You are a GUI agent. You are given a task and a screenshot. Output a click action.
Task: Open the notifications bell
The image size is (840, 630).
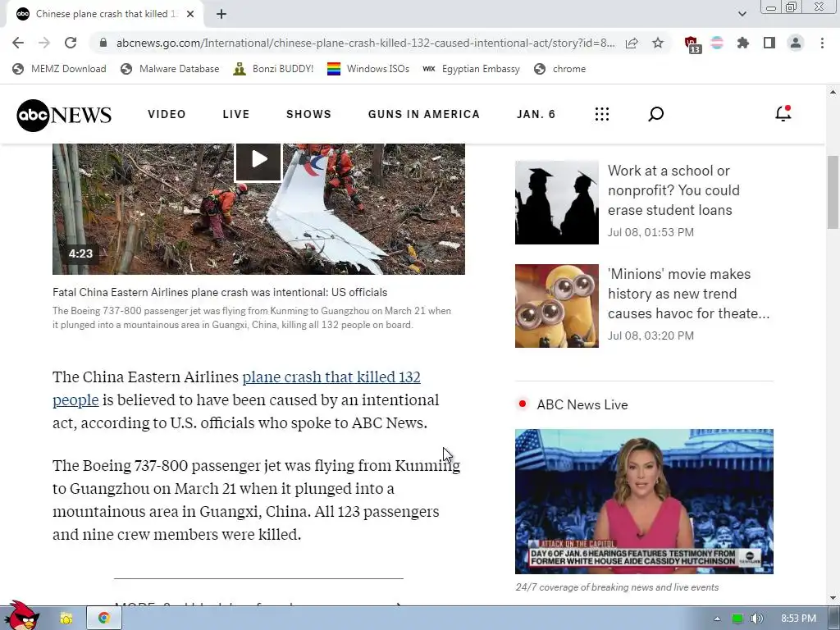[x=783, y=113]
